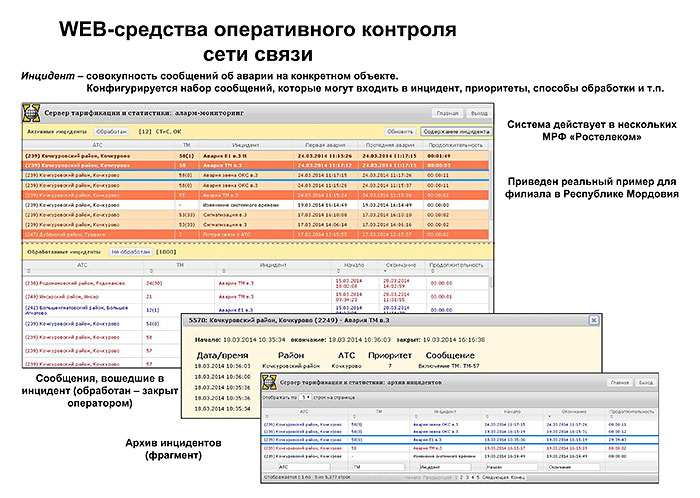Select the processed row 'Большеигнатовский район'
700x498 pixels.
(x=256, y=310)
